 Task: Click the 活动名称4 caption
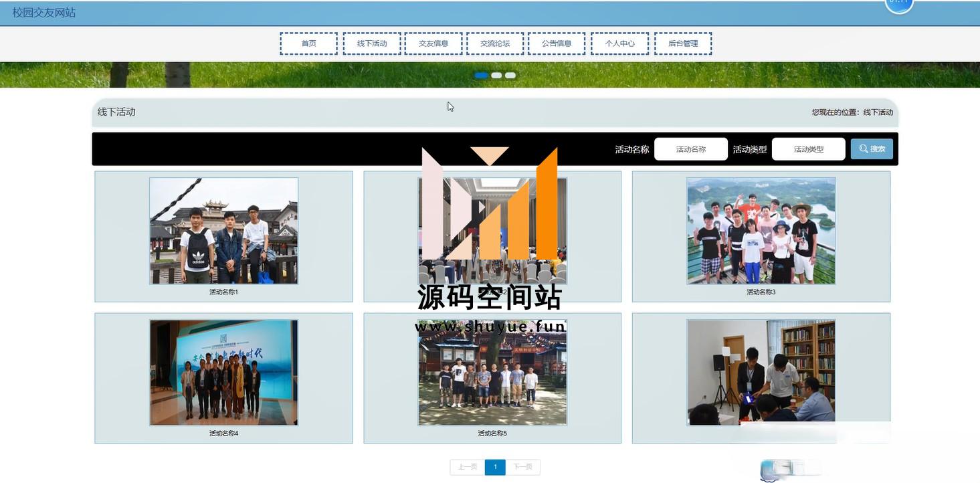click(x=223, y=433)
